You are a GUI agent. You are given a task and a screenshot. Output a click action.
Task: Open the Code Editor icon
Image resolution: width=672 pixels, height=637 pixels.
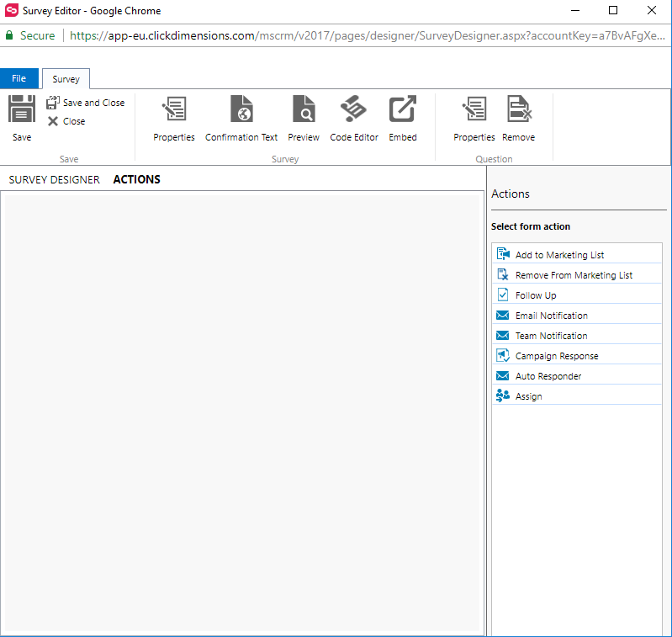tap(353, 109)
